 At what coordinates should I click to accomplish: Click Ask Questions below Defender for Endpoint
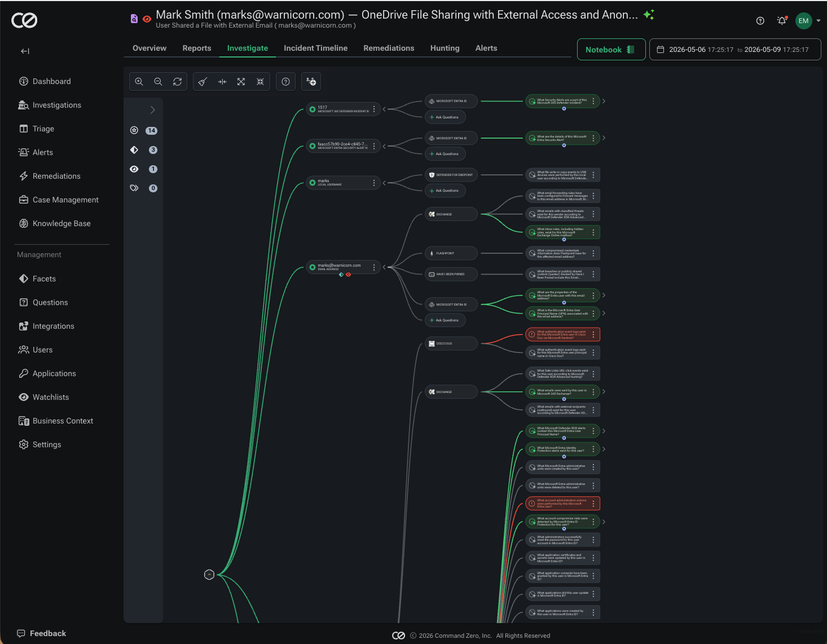click(x=445, y=191)
